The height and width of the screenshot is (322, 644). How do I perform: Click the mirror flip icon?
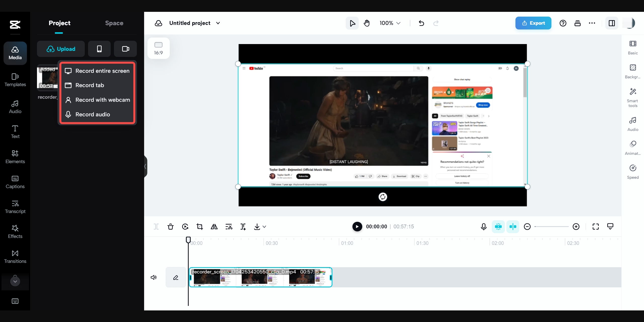click(214, 227)
